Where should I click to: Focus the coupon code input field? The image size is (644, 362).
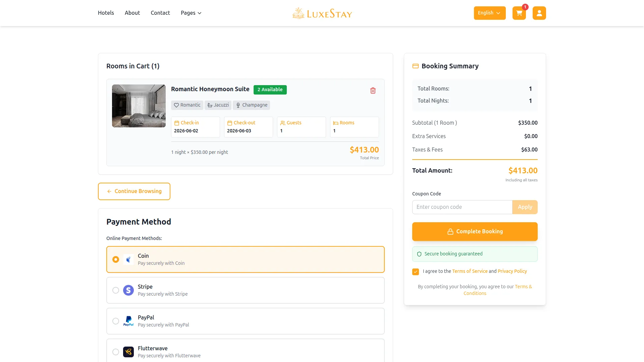click(462, 207)
